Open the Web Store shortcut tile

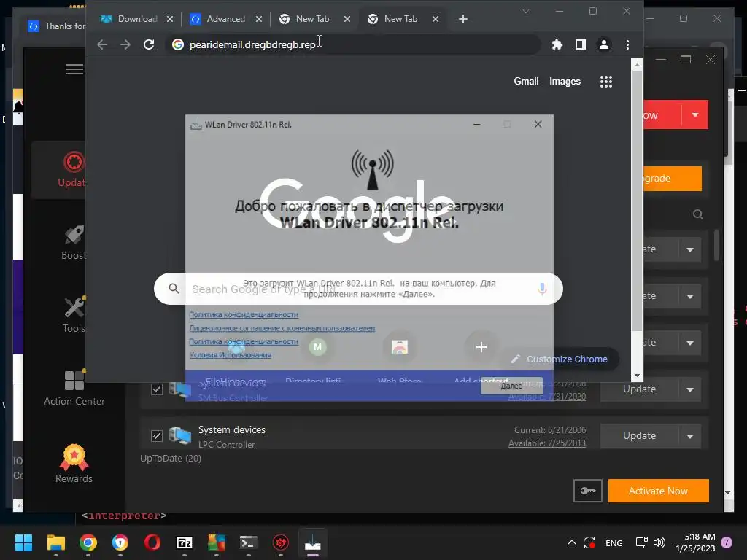point(400,347)
